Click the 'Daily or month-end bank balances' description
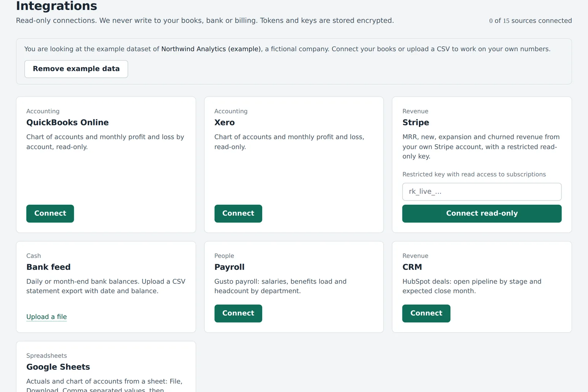588x392 pixels. pyautogui.click(x=106, y=286)
